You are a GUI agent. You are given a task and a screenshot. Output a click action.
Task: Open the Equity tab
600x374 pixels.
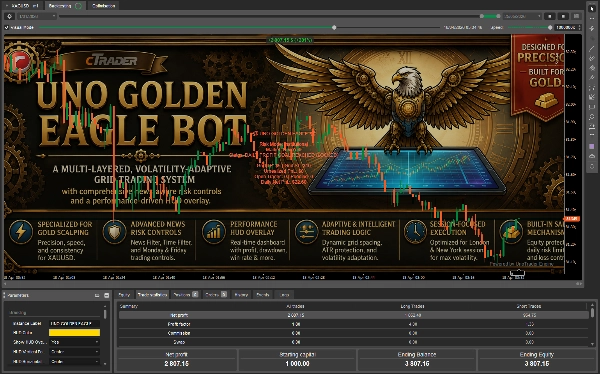pyautogui.click(x=124, y=295)
